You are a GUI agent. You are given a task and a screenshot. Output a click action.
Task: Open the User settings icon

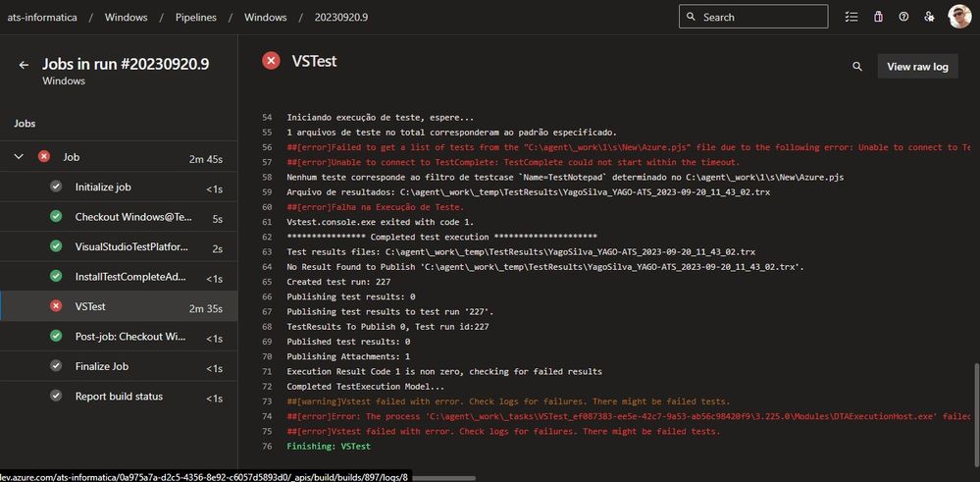click(929, 17)
